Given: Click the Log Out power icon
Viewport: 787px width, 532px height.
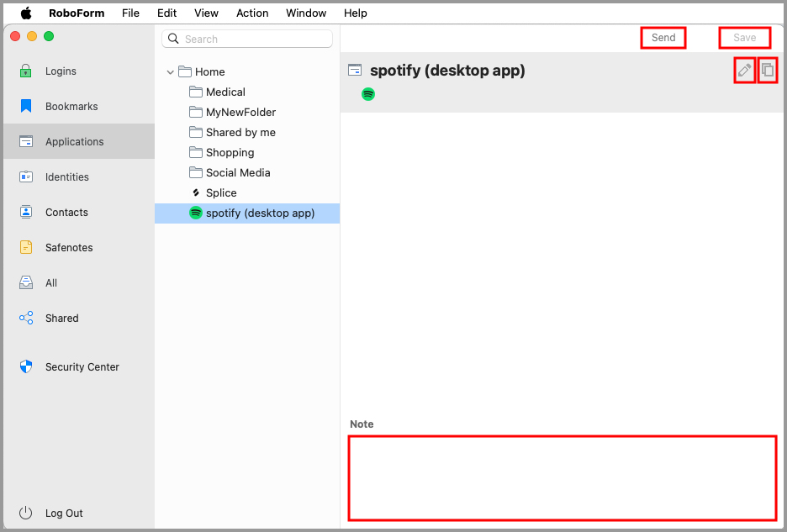Looking at the screenshot, I should pyautogui.click(x=25, y=513).
